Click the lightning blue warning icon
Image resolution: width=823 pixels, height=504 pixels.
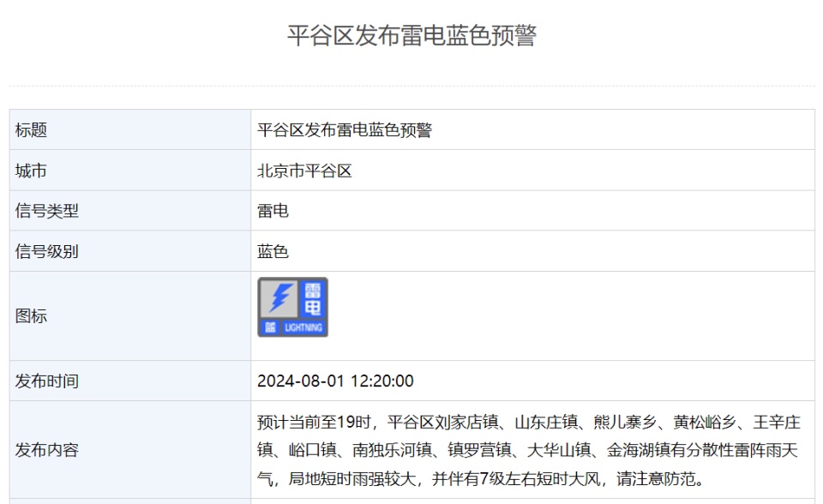point(293,307)
